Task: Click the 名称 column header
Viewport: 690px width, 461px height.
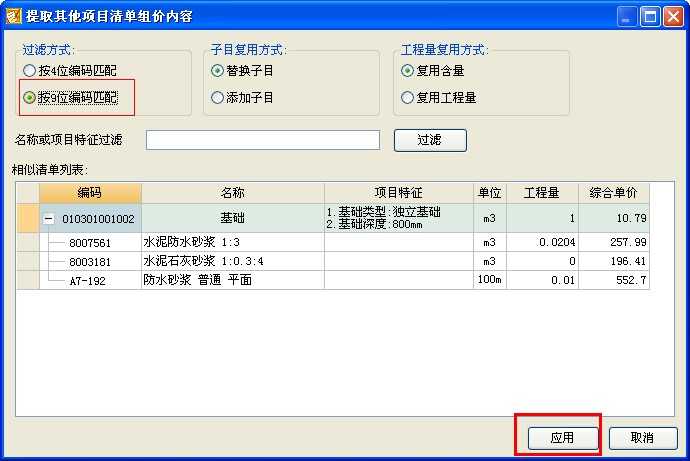Action: coord(233,193)
